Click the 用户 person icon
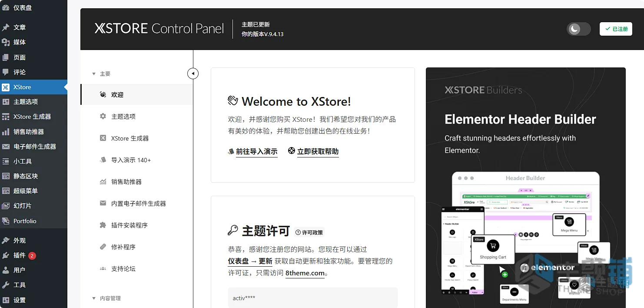 (x=6, y=270)
